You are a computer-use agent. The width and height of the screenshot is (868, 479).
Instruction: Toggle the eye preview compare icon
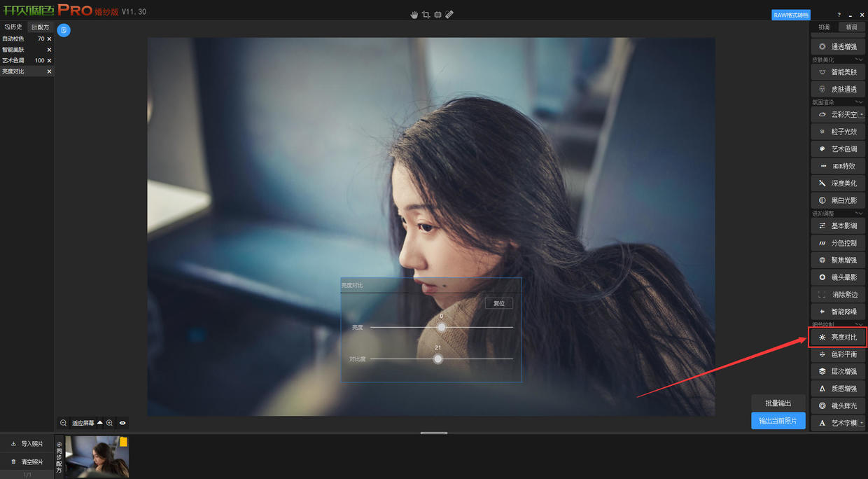pyautogui.click(x=122, y=423)
